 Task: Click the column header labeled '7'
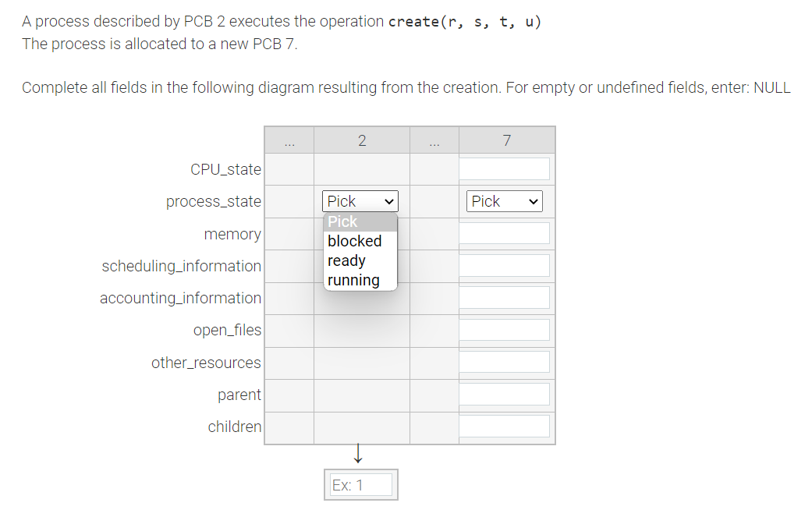pyautogui.click(x=506, y=140)
